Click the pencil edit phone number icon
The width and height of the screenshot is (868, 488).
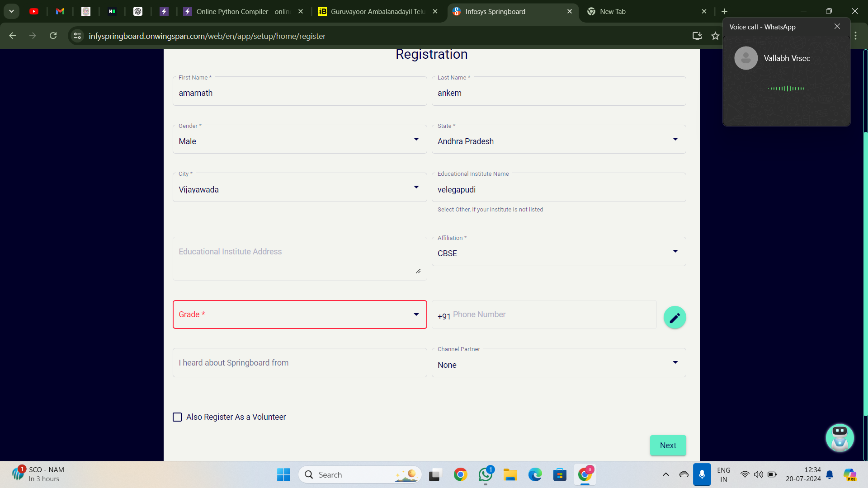point(675,318)
